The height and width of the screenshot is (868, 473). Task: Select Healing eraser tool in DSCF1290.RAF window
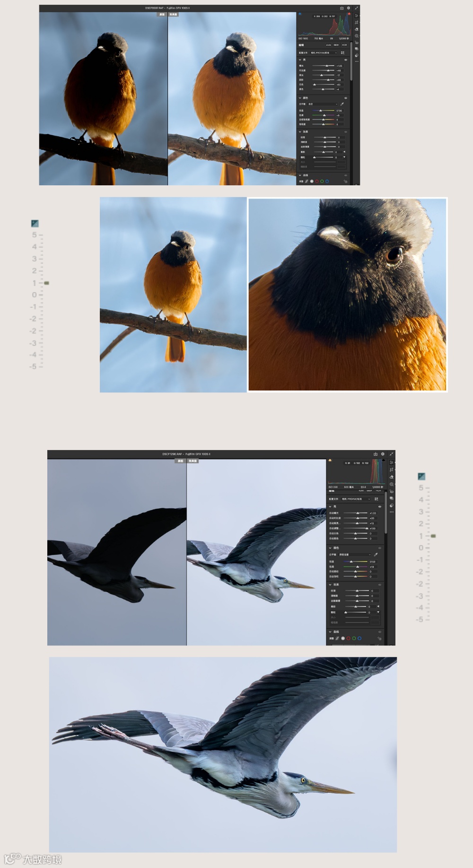(x=392, y=477)
